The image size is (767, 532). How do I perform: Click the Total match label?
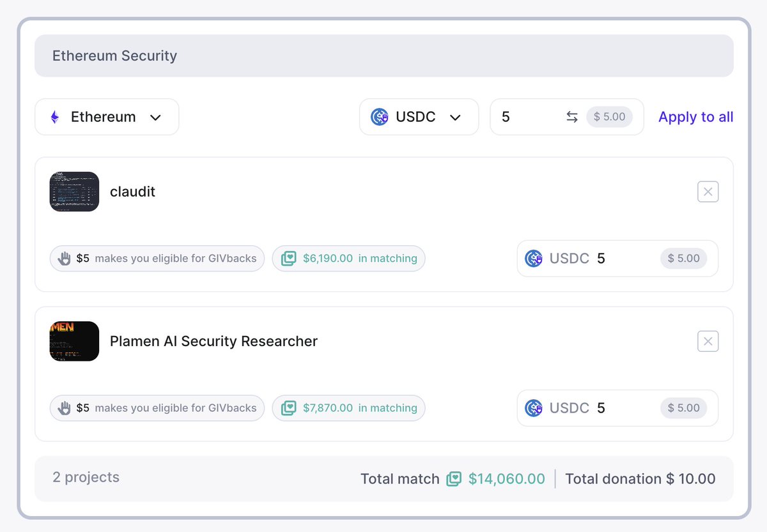400,479
